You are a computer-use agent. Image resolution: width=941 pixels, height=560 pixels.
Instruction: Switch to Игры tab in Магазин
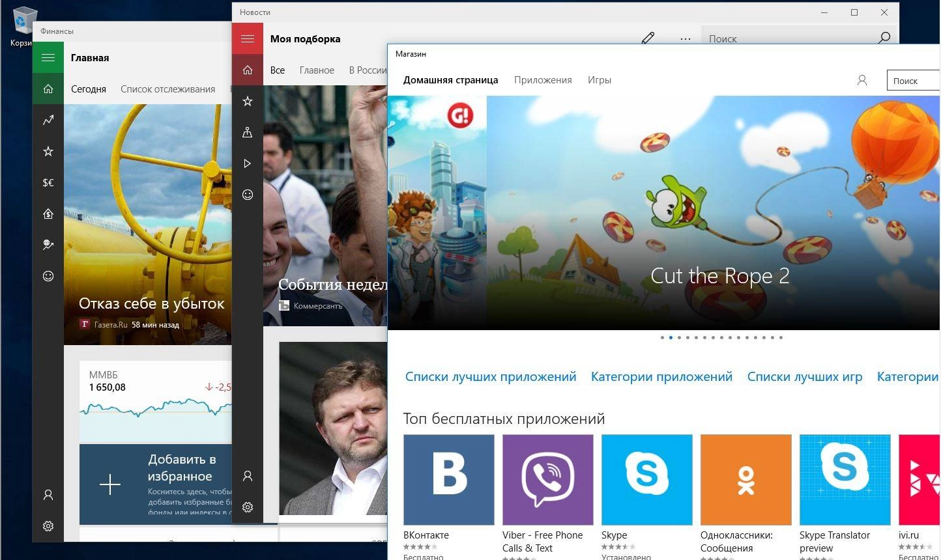(600, 80)
